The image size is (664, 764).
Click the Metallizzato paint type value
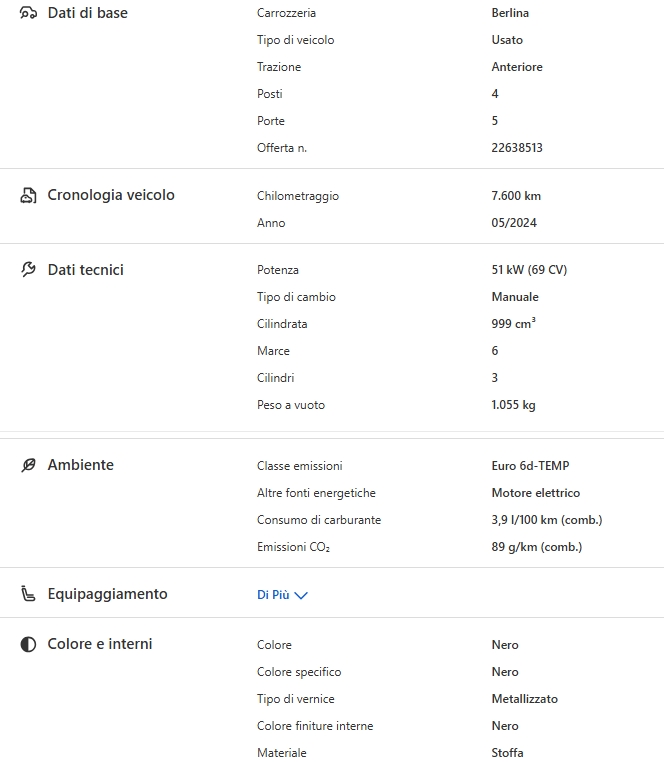(x=524, y=699)
